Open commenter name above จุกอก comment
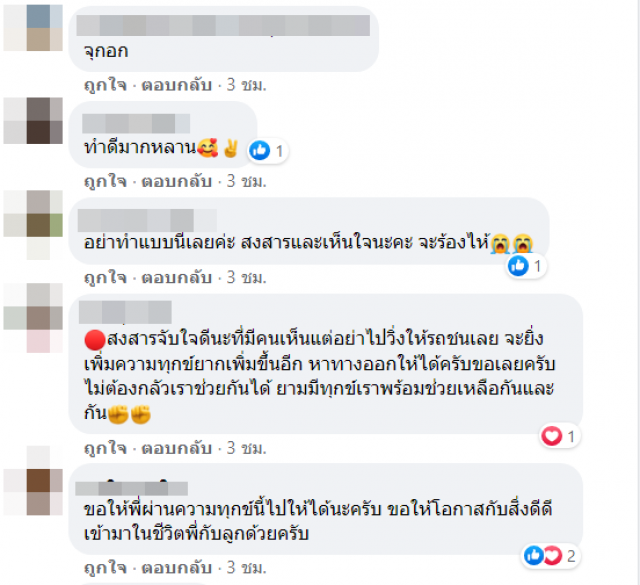The image size is (640, 585). point(223,25)
